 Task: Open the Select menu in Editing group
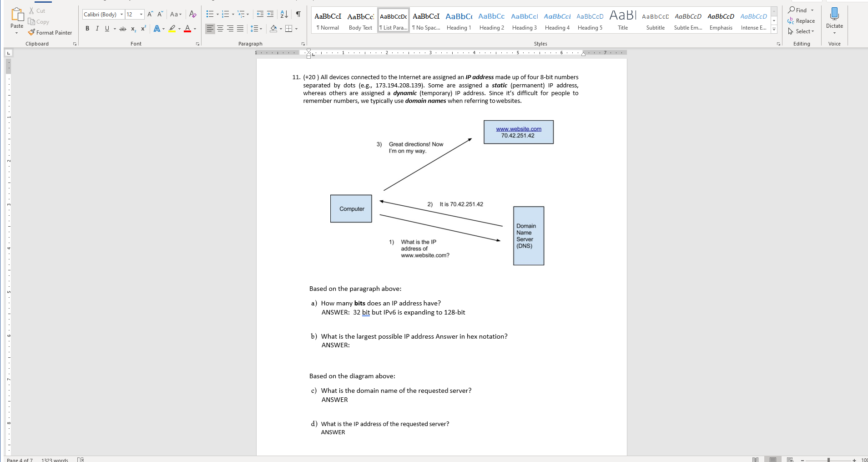coord(802,31)
